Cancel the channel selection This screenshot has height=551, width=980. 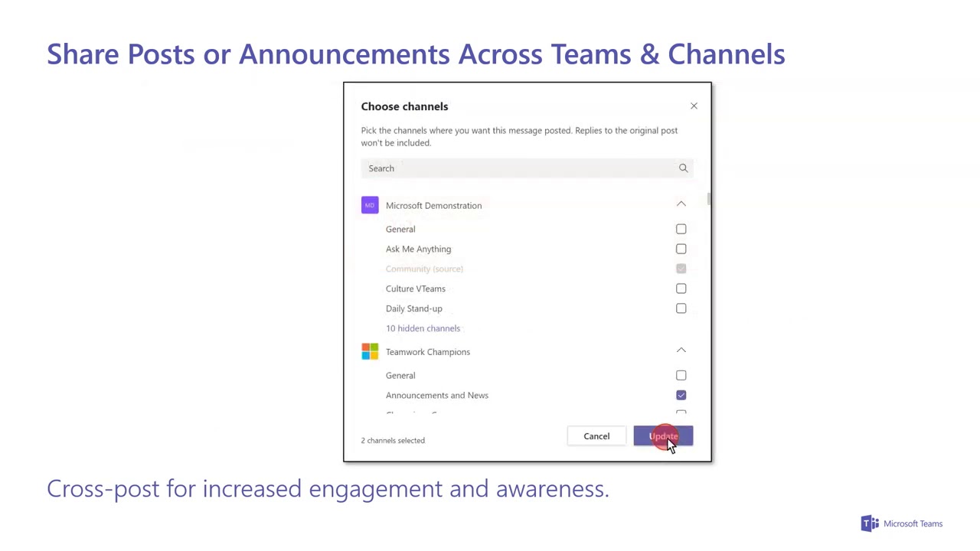(x=596, y=436)
